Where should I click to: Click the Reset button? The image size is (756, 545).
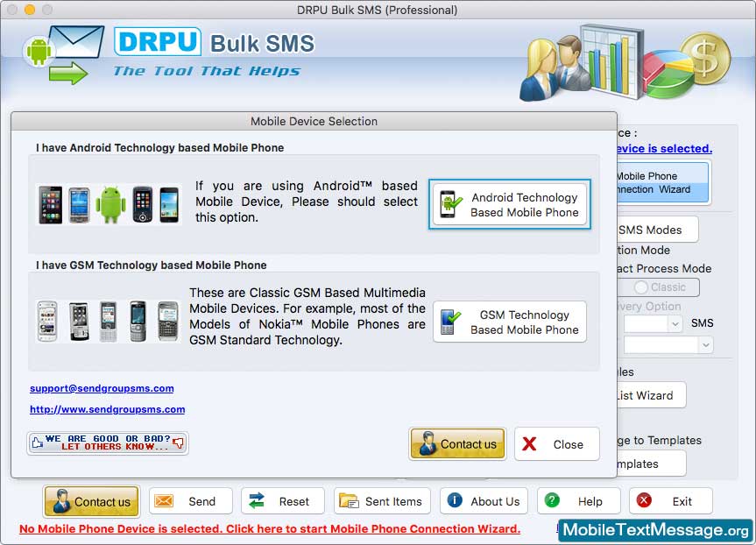(x=283, y=501)
